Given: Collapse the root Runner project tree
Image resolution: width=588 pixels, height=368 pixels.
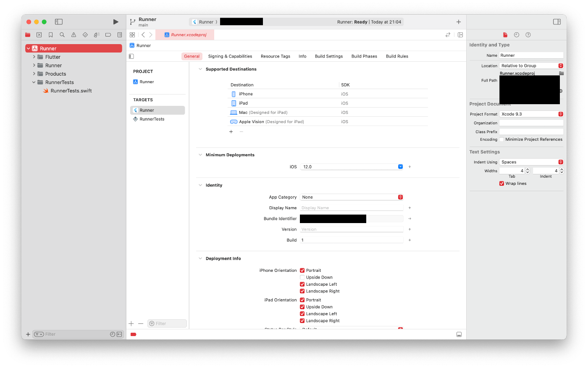Looking at the screenshot, I should [x=29, y=49].
